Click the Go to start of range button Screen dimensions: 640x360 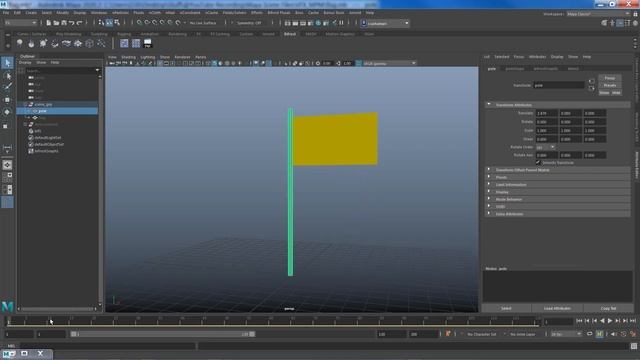point(579,321)
